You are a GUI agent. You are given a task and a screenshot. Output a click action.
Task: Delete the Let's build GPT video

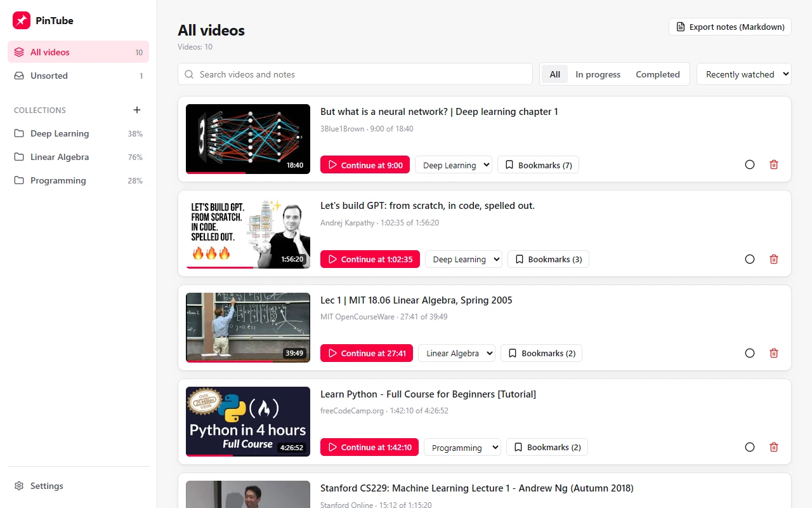[774, 259]
